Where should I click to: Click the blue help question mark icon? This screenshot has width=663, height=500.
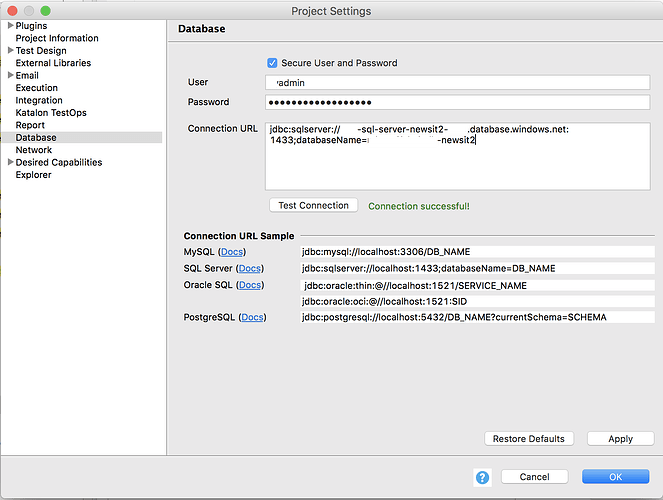[x=482, y=477]
